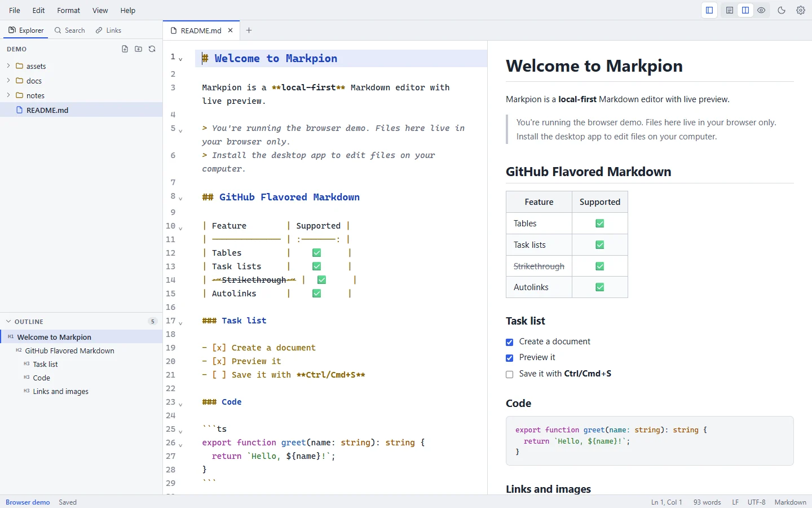This screenshot has width=812, height=508.
Task: Switch to editor-only view mode
Action: tap(730, 10)
